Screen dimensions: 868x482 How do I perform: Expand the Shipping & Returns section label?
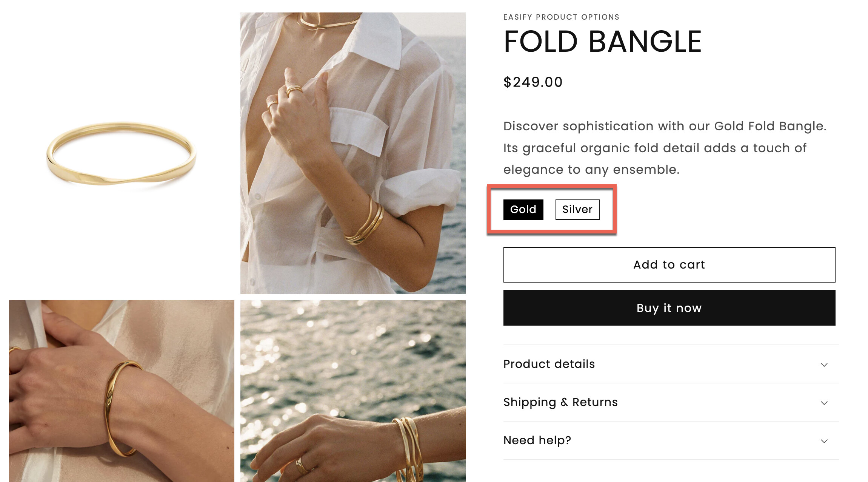click(x=560, y=402)
